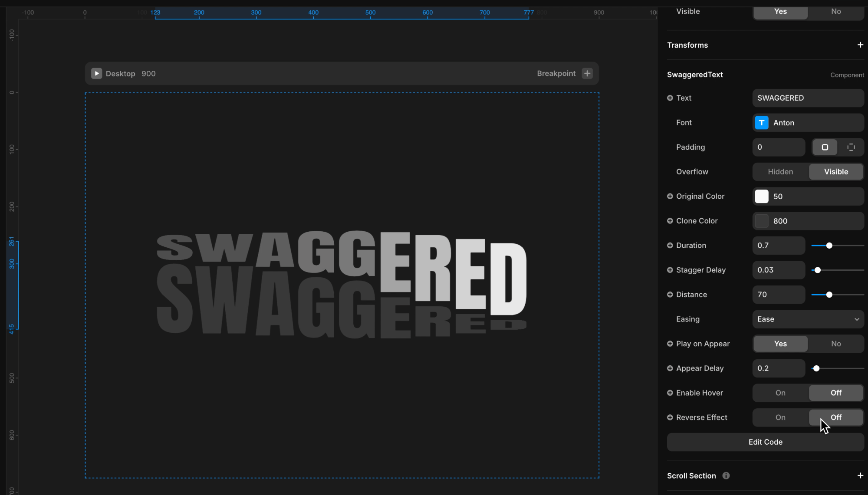Select uniform padding mode icon
This screenshot has width=868, height=495.
pos(825,148)
